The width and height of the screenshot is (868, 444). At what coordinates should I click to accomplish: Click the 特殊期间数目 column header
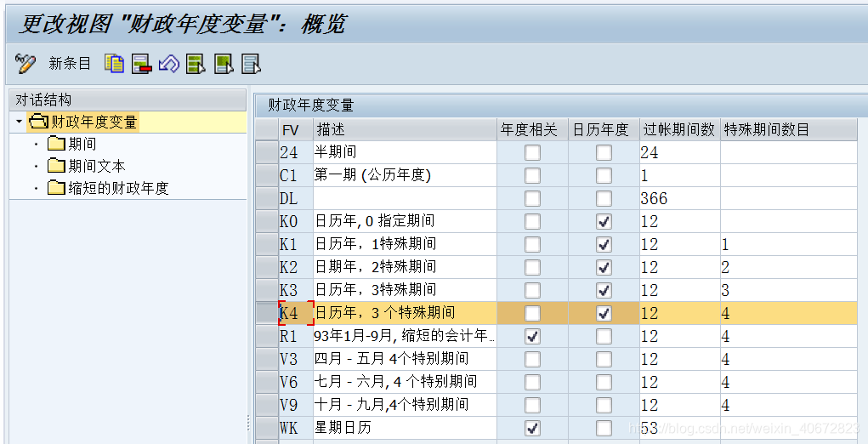(788, 129)
